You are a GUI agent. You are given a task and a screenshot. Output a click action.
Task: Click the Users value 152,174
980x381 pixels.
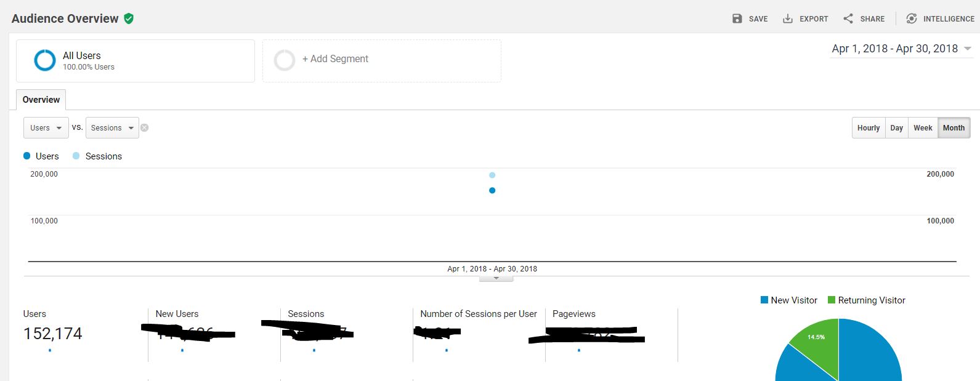click(x=53, y=334)
